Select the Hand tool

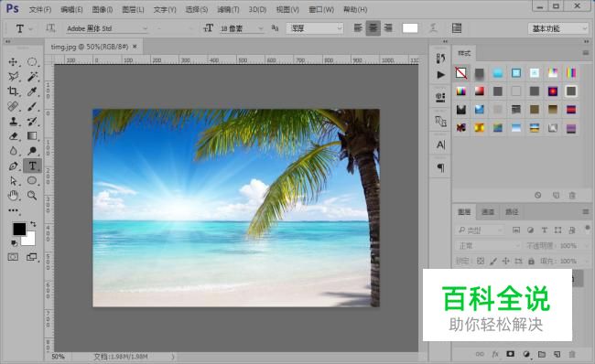[x=14, y=196]
